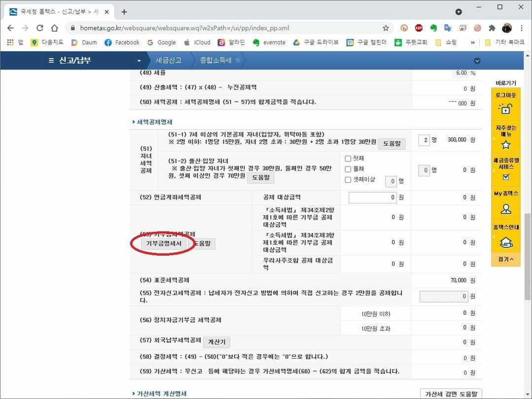Check the 둘째 checkbox
The height and width of the screenshot is (399, 532).
pyautogui.click(x=348, y=169)
